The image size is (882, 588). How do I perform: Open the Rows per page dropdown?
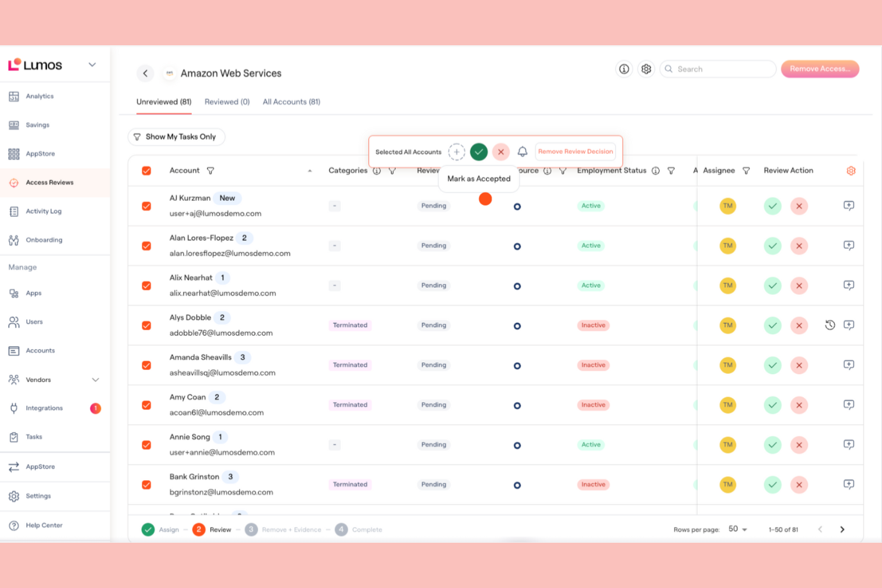coord(737,529)
